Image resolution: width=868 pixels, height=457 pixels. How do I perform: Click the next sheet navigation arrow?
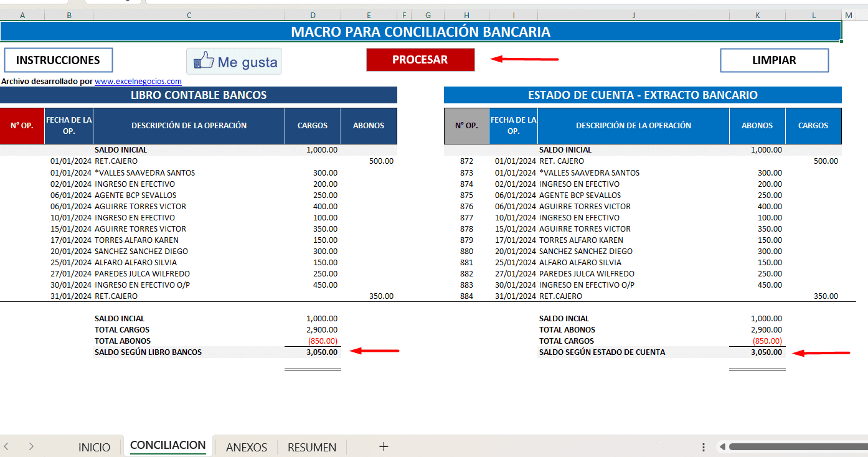tap(31, 446)
